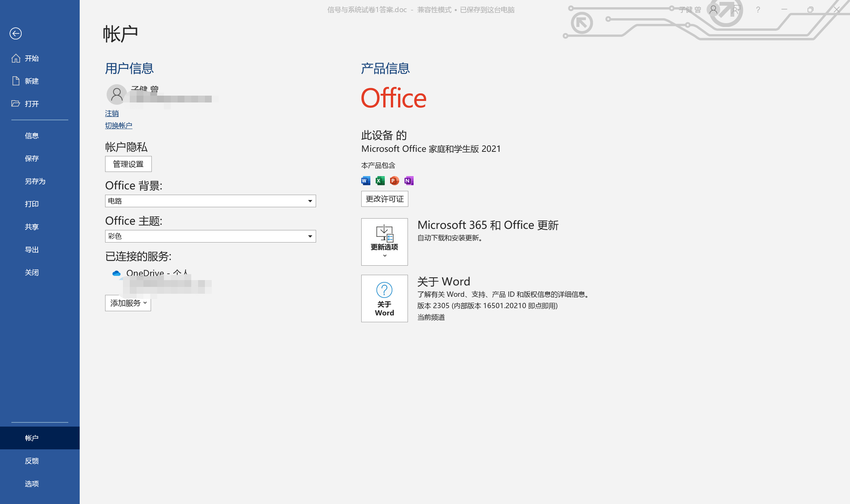
Task: Click the 注销 link
Action: [x=112, y=113]
